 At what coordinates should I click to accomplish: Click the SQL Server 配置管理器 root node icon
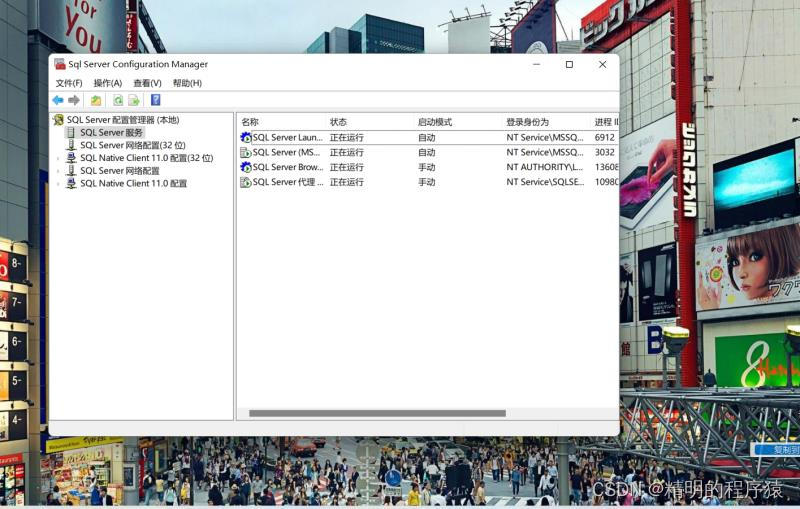click(x=59, y=120)
